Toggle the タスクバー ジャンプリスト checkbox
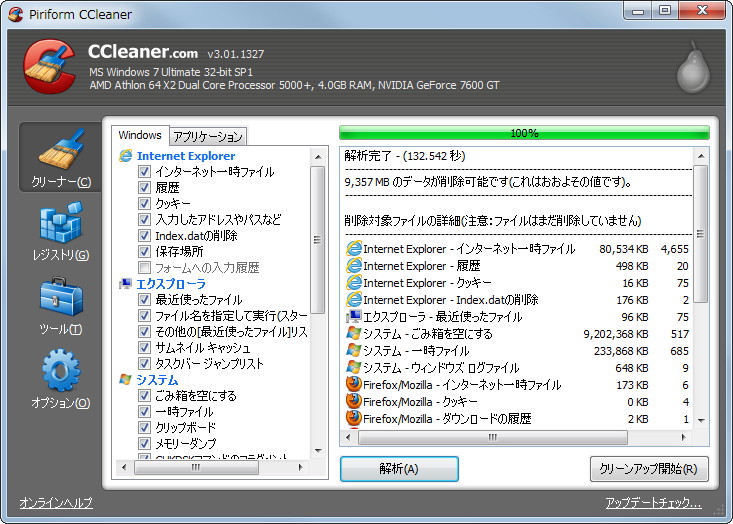733x524 pixels. [x=144, y=363]
